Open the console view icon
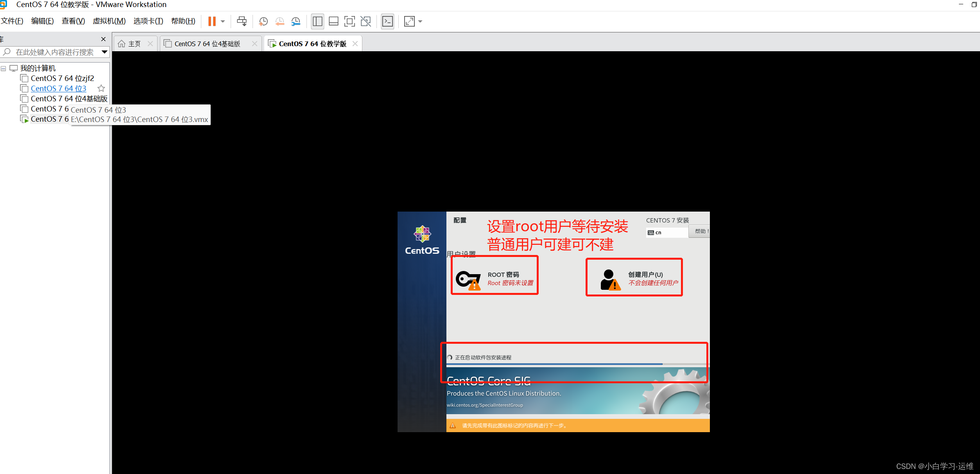This screenshot has width=980, height=474. pyautogui.click(x=387, y=22)
